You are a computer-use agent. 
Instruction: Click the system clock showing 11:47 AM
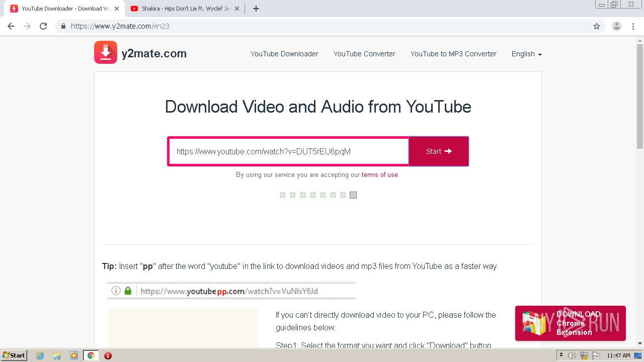pyautogui.click(x=618, y=355)
